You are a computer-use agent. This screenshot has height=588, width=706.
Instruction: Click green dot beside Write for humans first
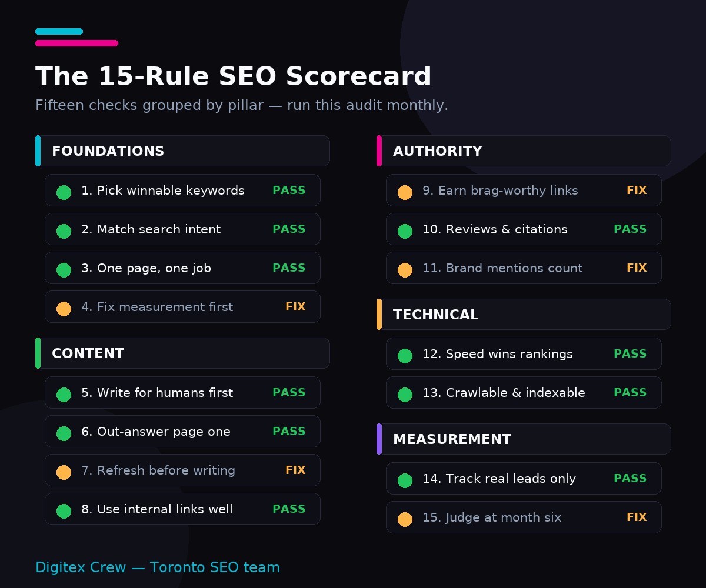[x=64, y=395]
